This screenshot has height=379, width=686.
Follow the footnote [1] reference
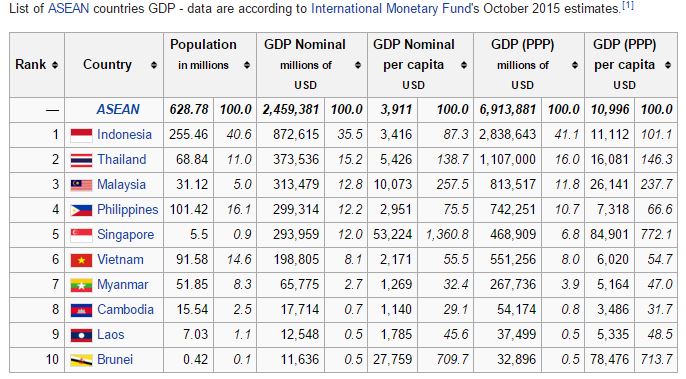(628, 6)
